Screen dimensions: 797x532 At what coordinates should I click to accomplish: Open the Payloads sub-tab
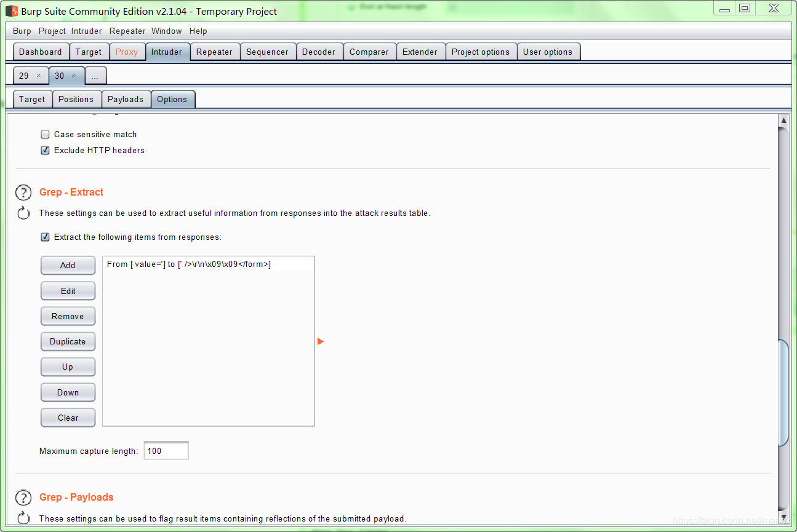click(x=126, y=99)
